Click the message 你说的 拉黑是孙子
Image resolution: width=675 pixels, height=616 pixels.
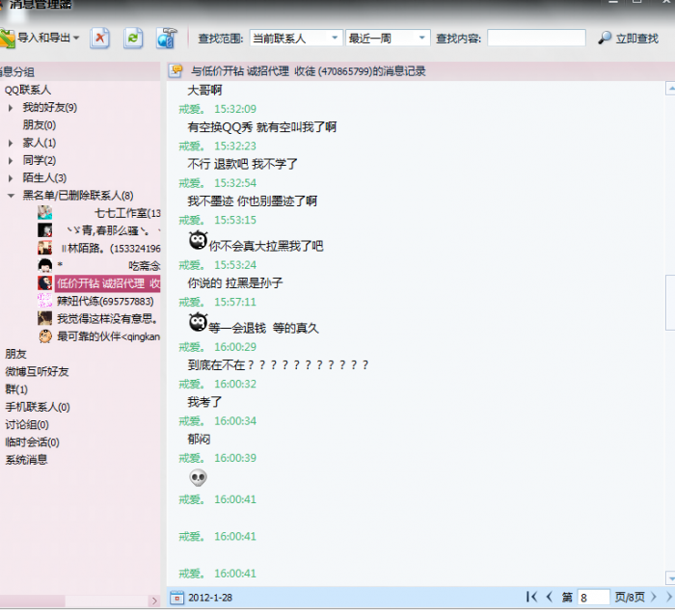[235, 283]
